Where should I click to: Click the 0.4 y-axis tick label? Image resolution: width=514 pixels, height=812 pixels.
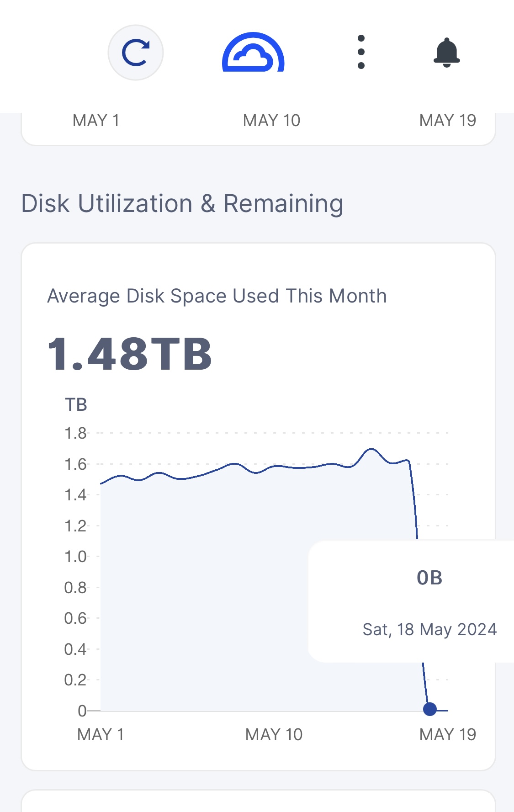click(x=75, y=649)
